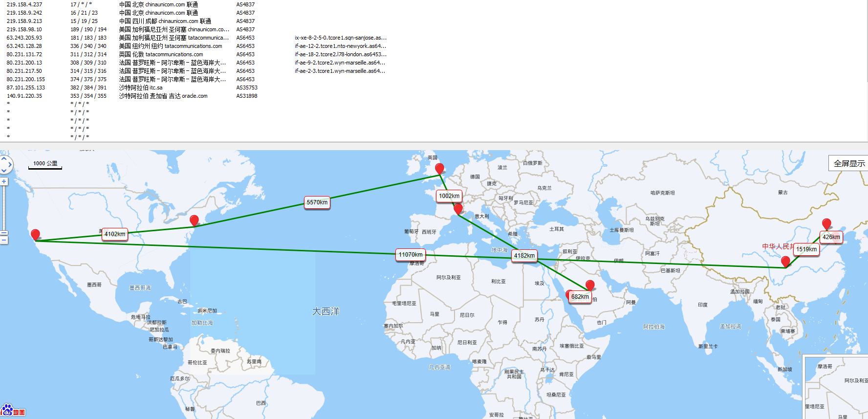Click the overview mini-map in the corner
The height and width of the screenshot is (419, 868).
[x=836, y=387]
